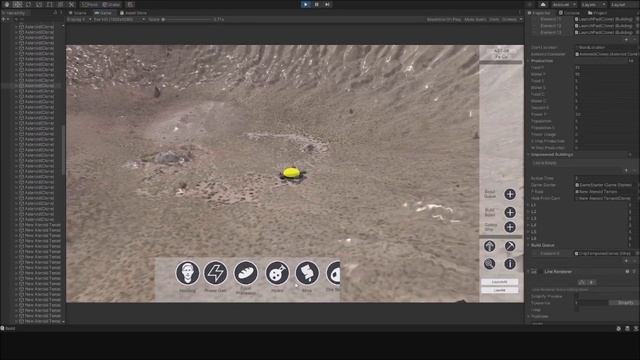This screenshot has height=360, width=640.
Task: Toggle Maximize On Play option
Action: click(444, 19)
